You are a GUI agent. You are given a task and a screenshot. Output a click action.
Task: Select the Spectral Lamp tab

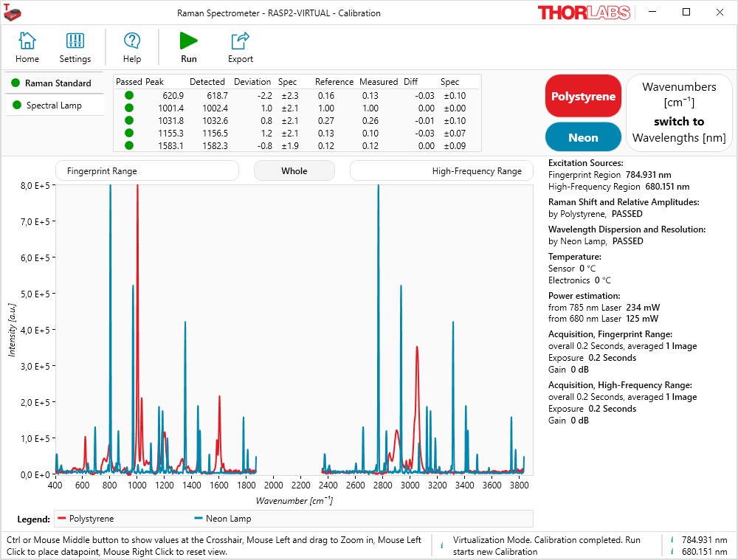tap(54, 106)
